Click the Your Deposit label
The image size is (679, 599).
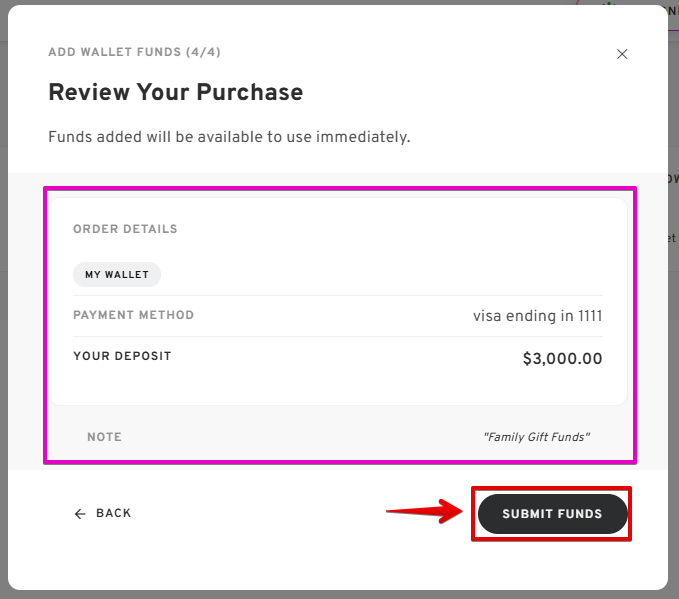tap(122, 356)
